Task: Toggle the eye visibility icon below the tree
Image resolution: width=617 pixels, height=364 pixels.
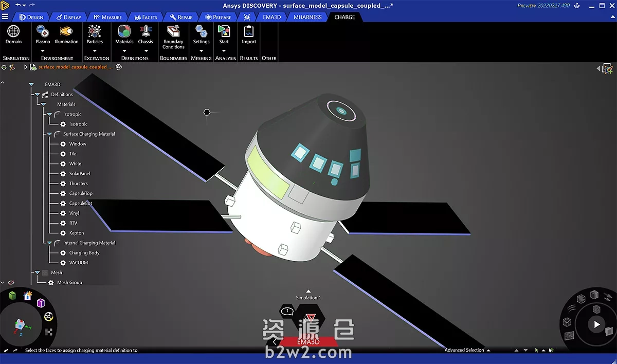Action: click(11, 282)
